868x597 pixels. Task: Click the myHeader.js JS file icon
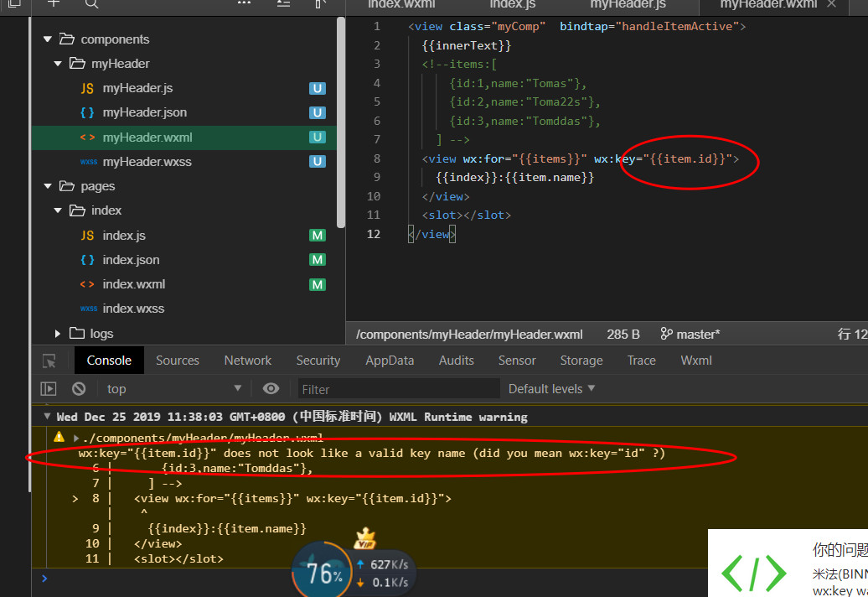pos(87,89)
